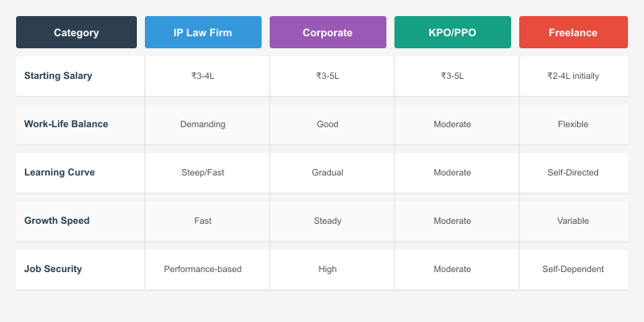Click the ₹3-4L salary cell
Viewport: 644px width, 322px height.
pyautogui.click(x=203, y=76)
